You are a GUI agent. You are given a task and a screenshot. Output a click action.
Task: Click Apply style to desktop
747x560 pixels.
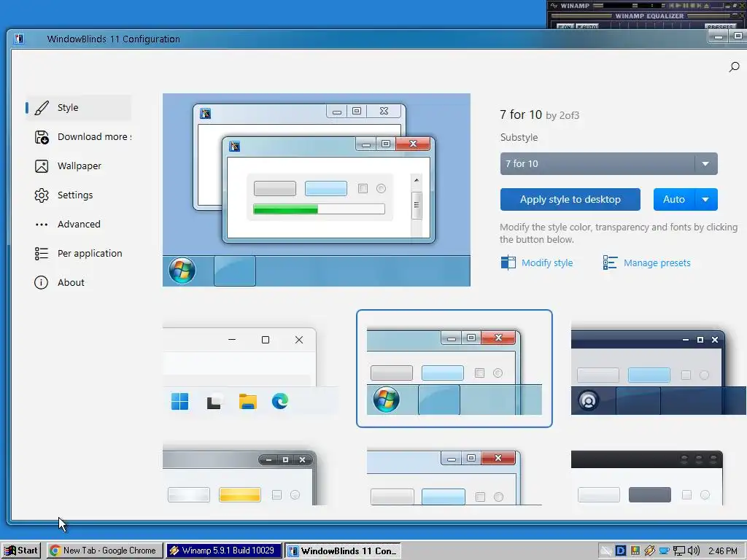(x=570, y=200)
